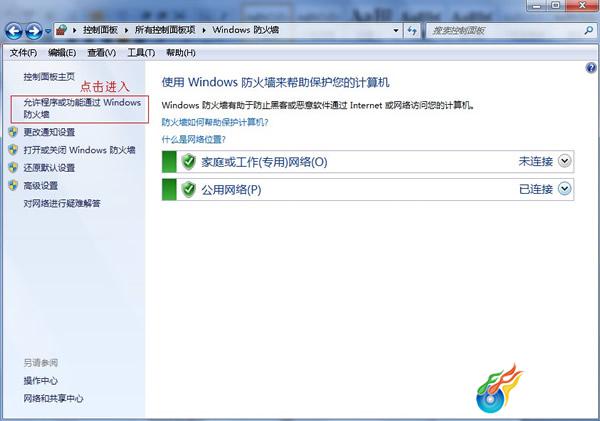
Task: Select 控制面板 breadcrumb in address bar
Action: tap(100, 30)
